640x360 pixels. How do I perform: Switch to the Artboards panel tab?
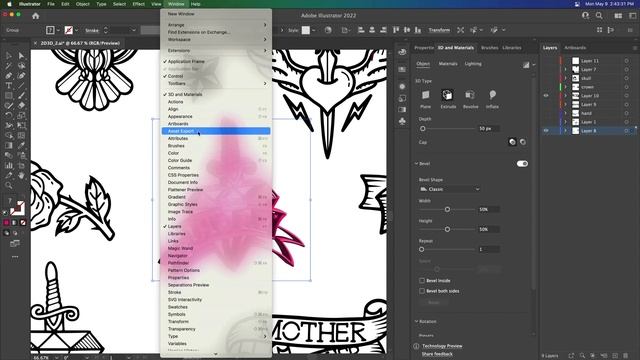575,48
